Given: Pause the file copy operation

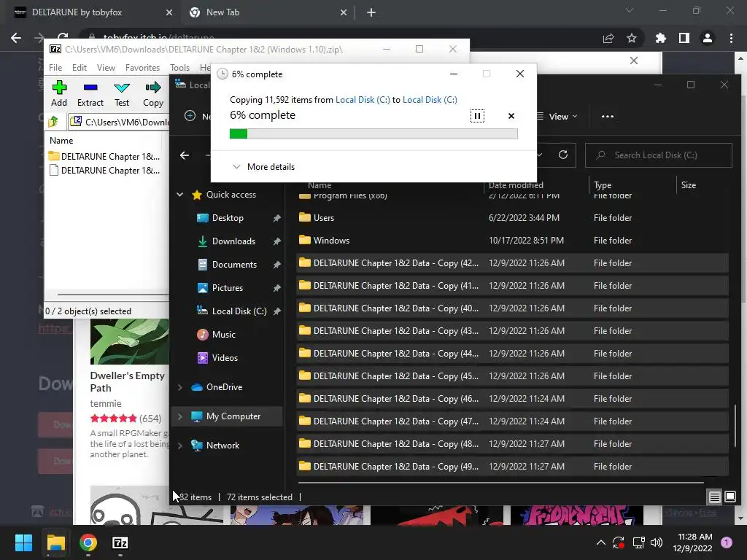Looking at the screenshot, I should [x=477, y=116].
